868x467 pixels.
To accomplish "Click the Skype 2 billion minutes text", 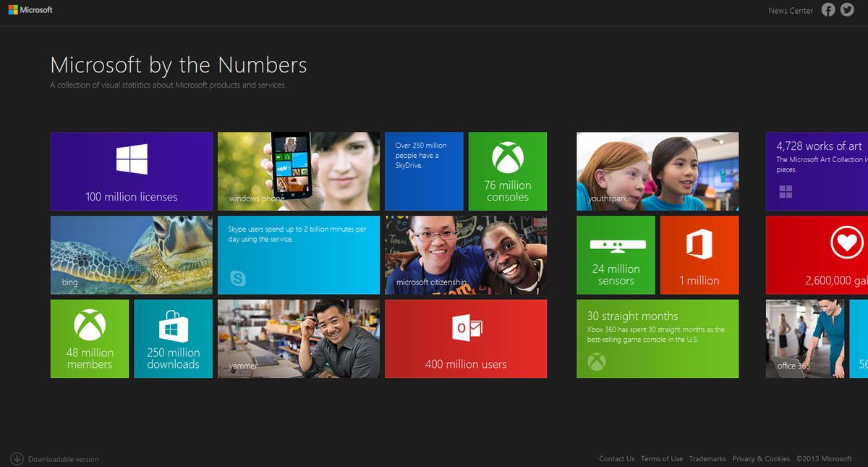I will (297, 234).
